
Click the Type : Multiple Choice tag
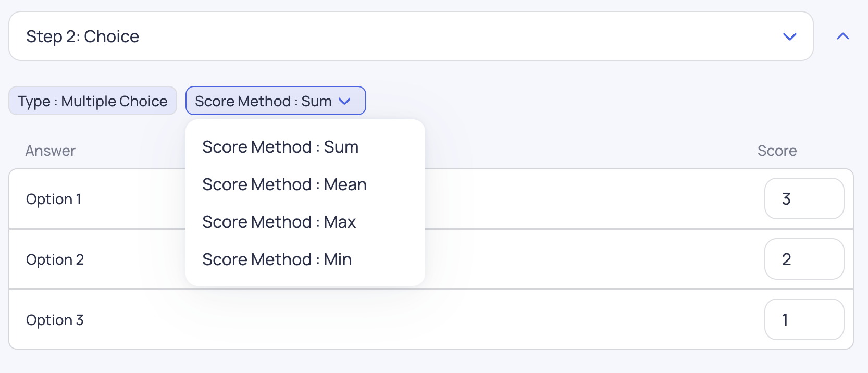point(93,101)
